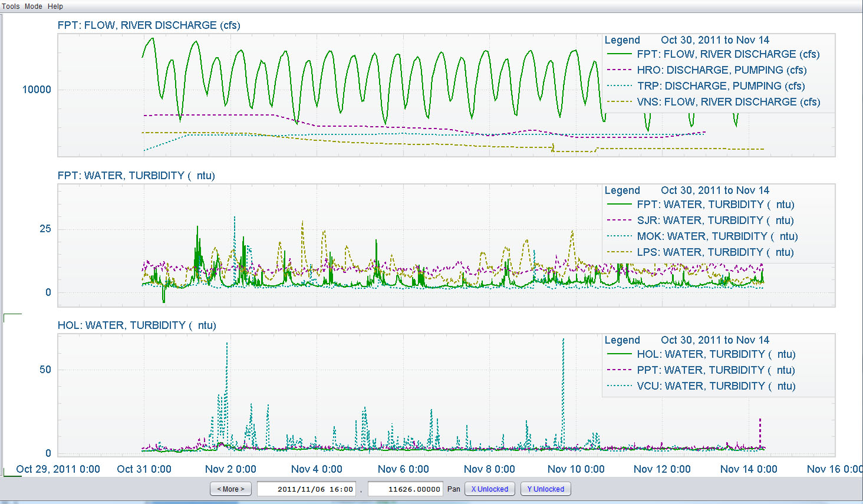Click the Nov 14 0:00 x-axis label
This screenshot has height=504, width=863.
(749, 469)
